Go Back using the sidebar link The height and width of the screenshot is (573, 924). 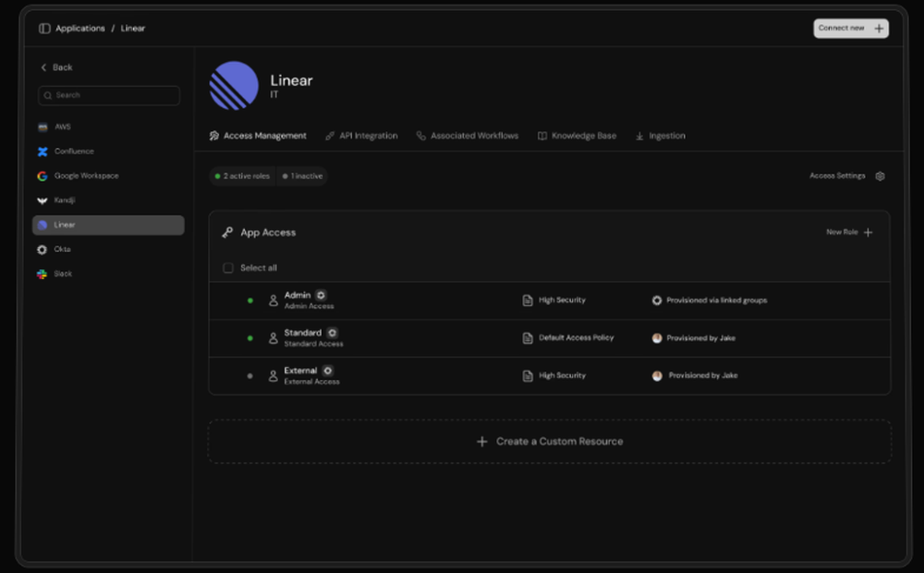point(56,67)
